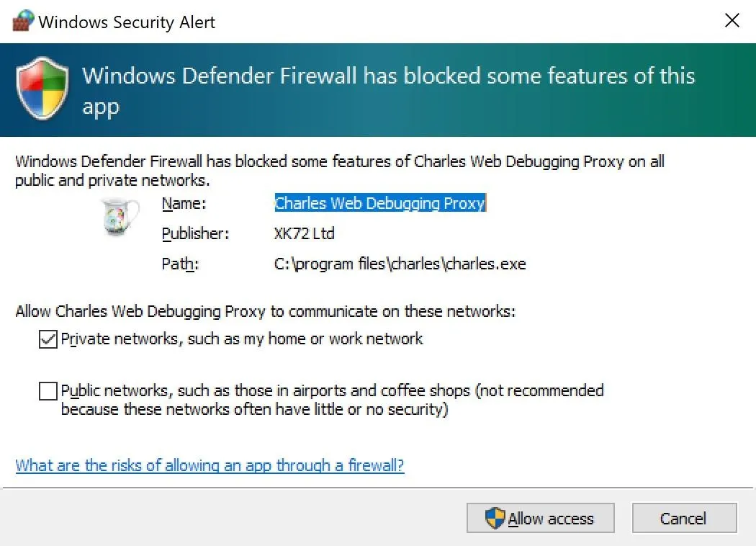
Task: Click the Publisher: label
Action: point(195,234)
